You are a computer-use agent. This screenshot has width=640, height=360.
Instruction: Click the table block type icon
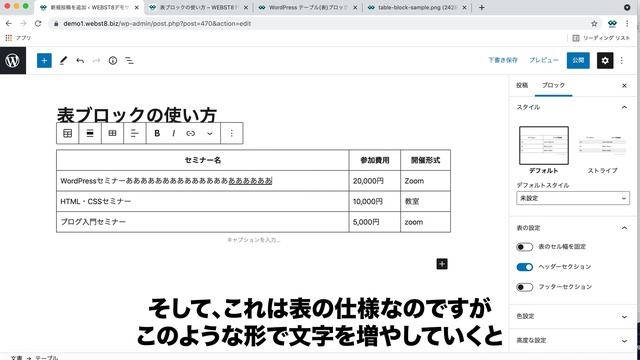click(67, 133)
